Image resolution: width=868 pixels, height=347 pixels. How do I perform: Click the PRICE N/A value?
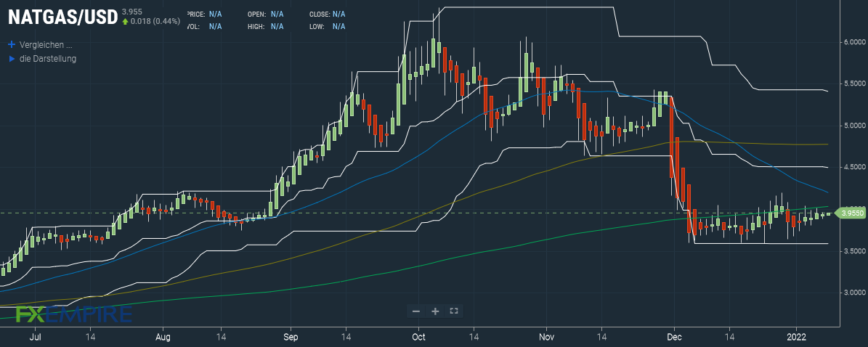(x=215, y=14)
